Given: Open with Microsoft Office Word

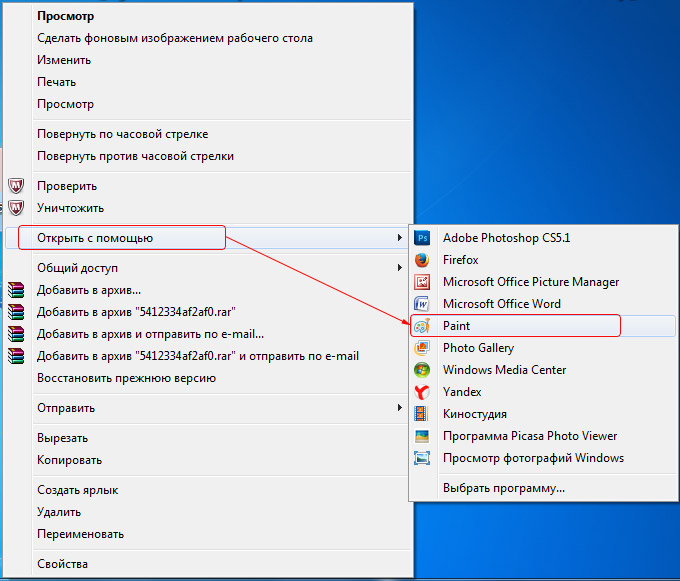Looking at the screenshot, I should (x=502, y=304).
